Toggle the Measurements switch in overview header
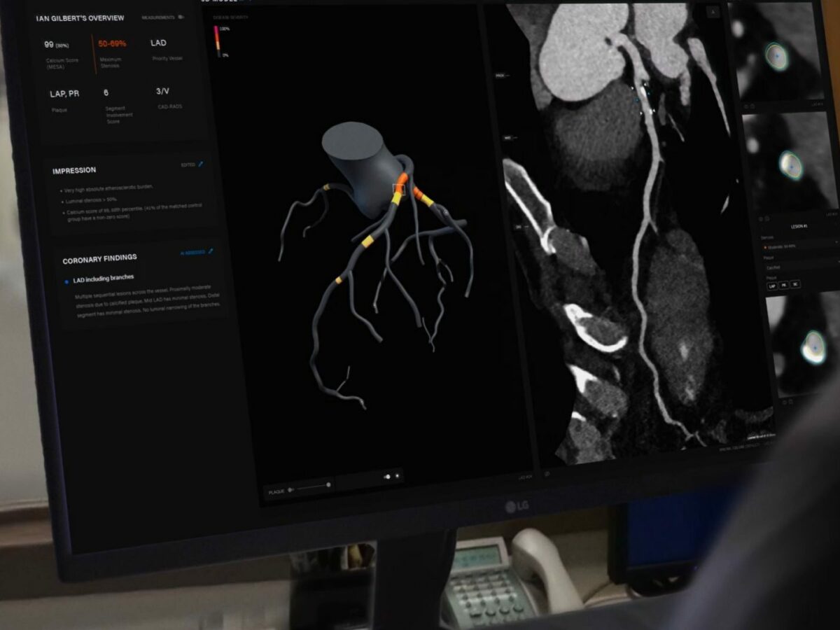 click(x=181, y=17)
